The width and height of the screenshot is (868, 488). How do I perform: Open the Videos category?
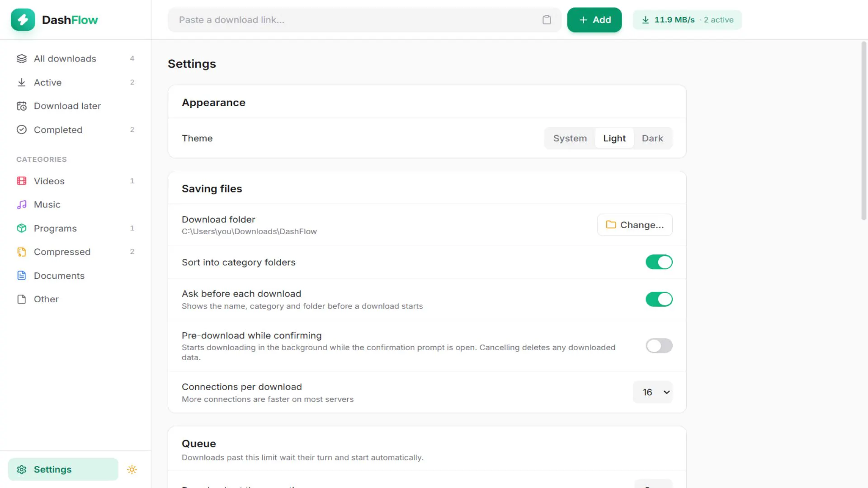[75, 181]
